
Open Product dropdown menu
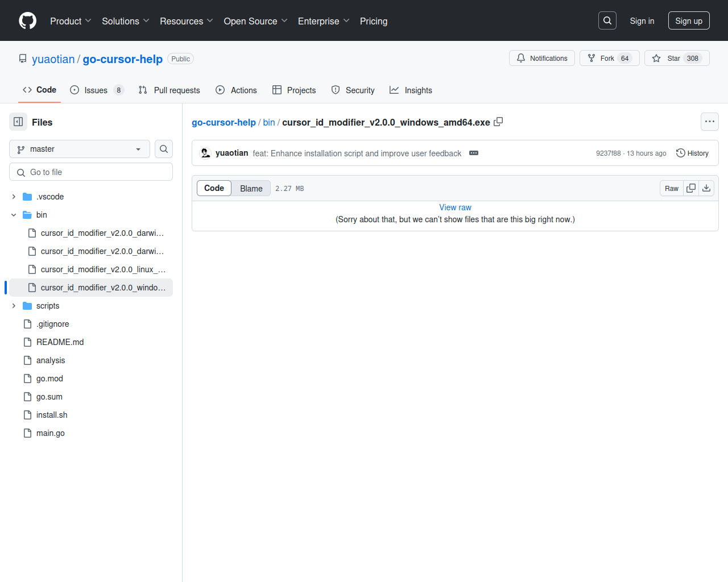[x=71, y=21]
